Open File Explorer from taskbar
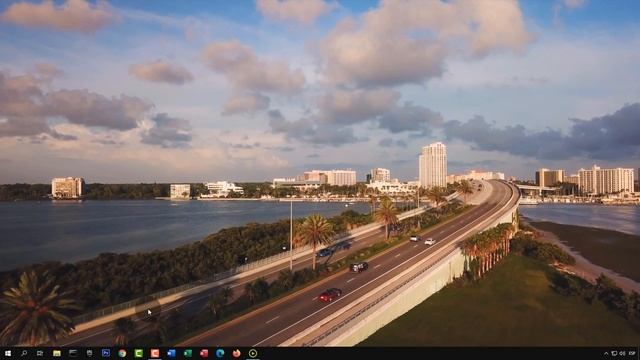This screenshot has height=360, width=640. pos(57,353)
